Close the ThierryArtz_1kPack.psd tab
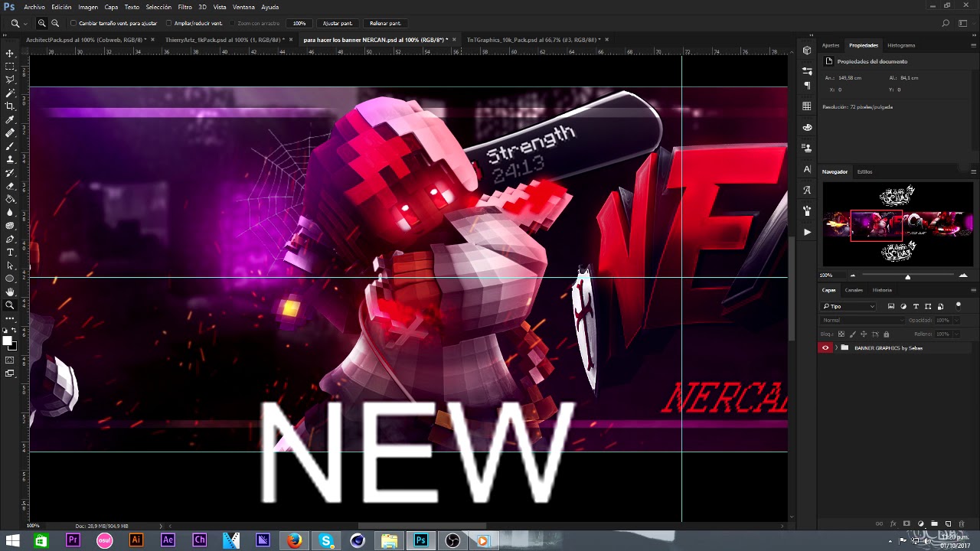The height and width of the screenshot is (551, 980). pos(291,40)
